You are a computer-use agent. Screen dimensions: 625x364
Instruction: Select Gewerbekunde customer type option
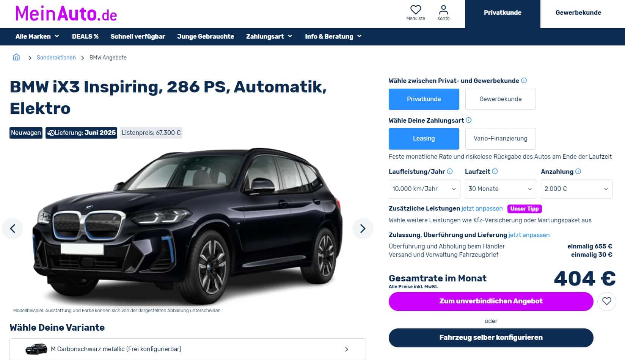[x=500, y=99]
